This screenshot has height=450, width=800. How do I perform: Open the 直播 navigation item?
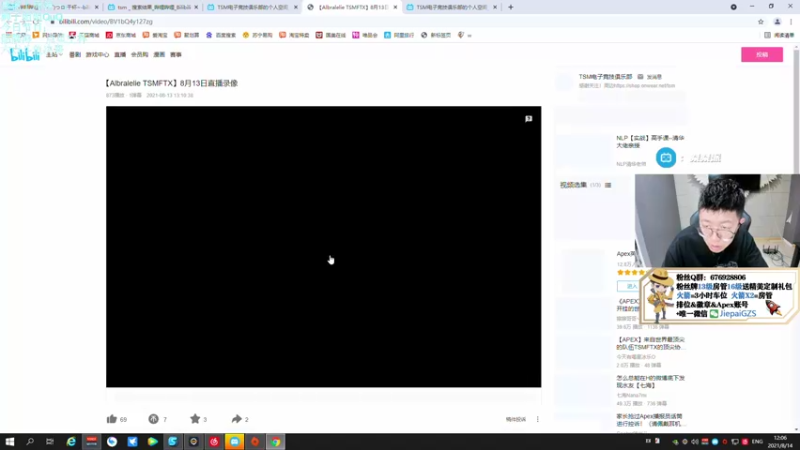pyautogui.click(x=120, y=55)
